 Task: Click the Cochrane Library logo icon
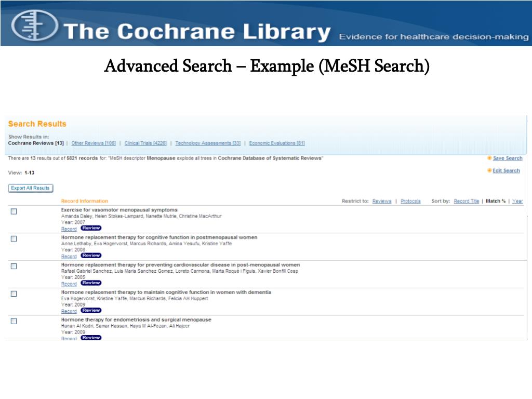[35, 25]
